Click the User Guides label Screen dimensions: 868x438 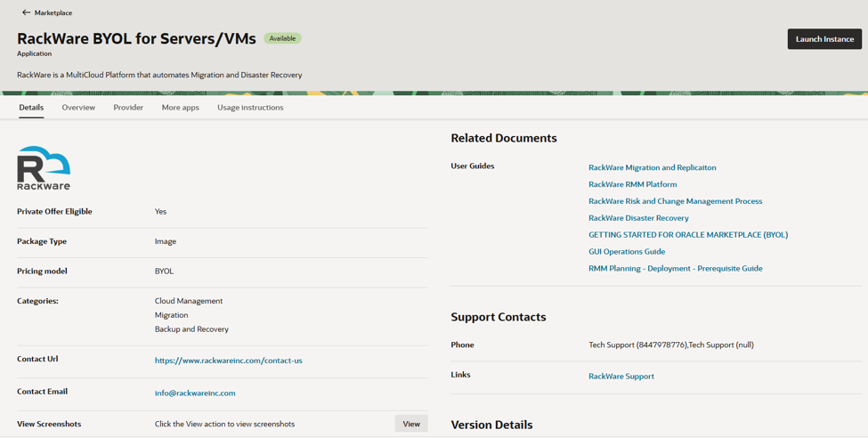tap(473, 166)
